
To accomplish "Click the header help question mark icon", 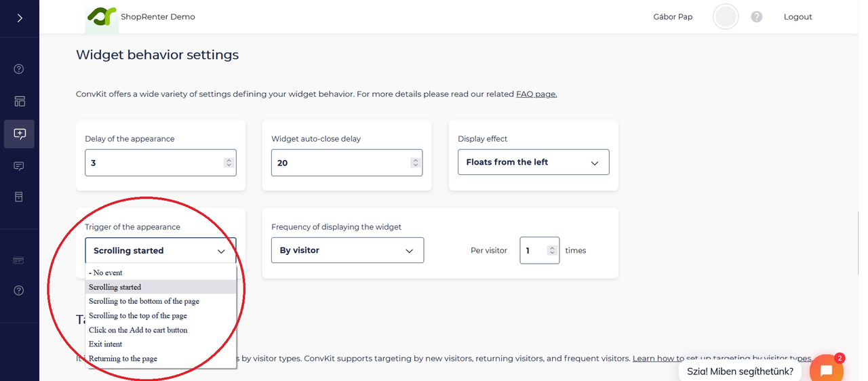I will 757,17.
